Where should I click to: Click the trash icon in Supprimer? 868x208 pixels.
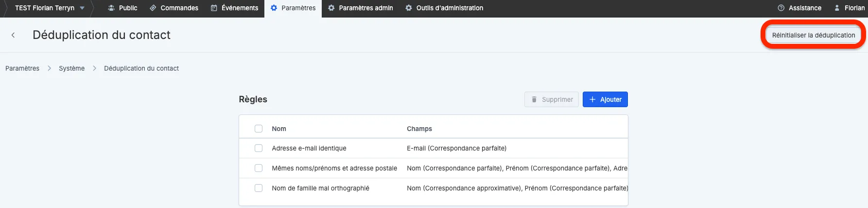tap(534, 99)
